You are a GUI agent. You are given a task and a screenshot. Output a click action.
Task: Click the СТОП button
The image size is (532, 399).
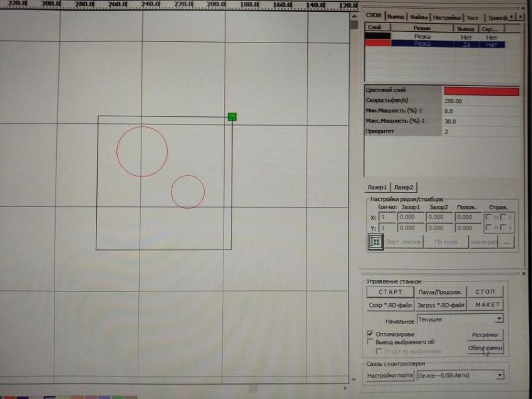pyautogui.click(x=485, y=292)
